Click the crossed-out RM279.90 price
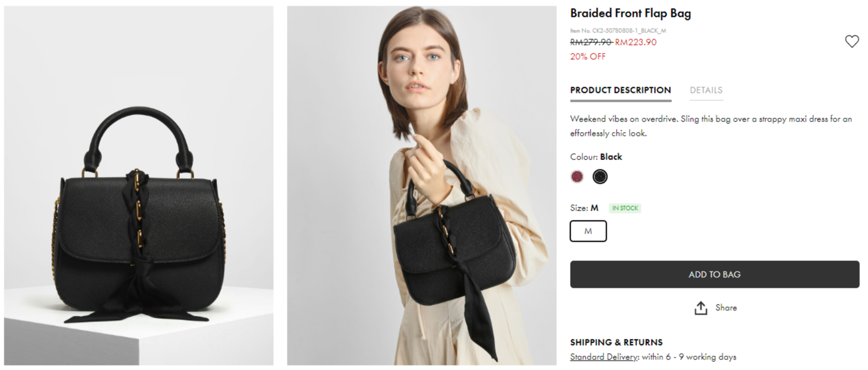 click(590, 42)
